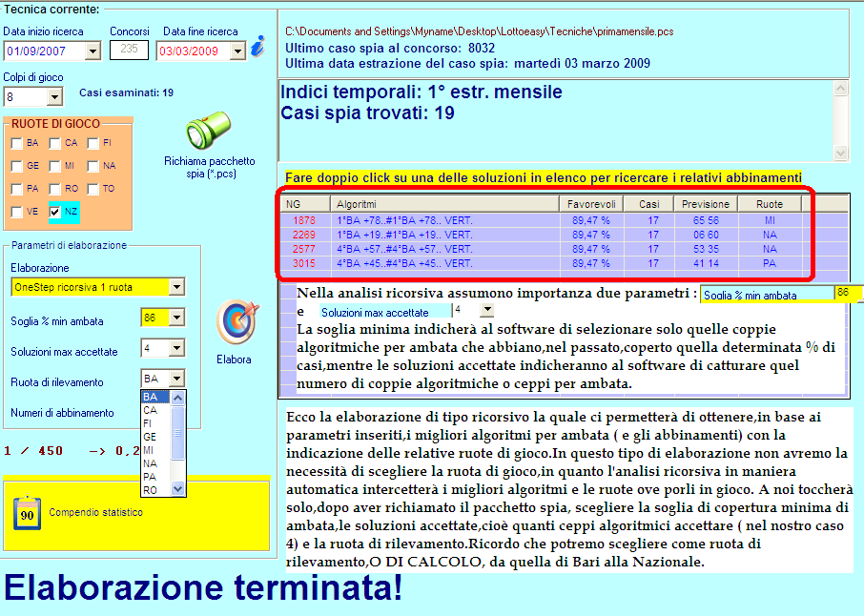Viewport: 864px width, 616px height.
Task: Collapse the Ruota di rilevamento dropdown
Action: (176, 379)
